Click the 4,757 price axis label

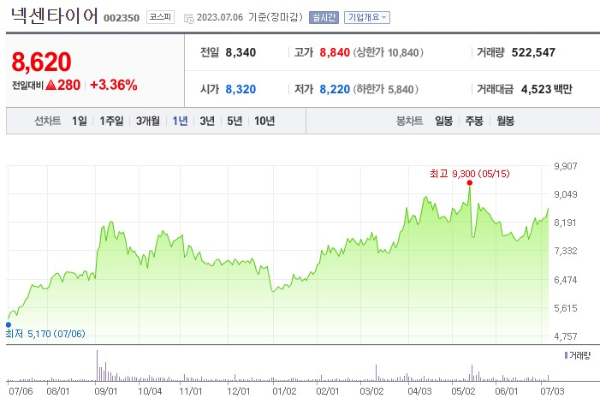566,336
